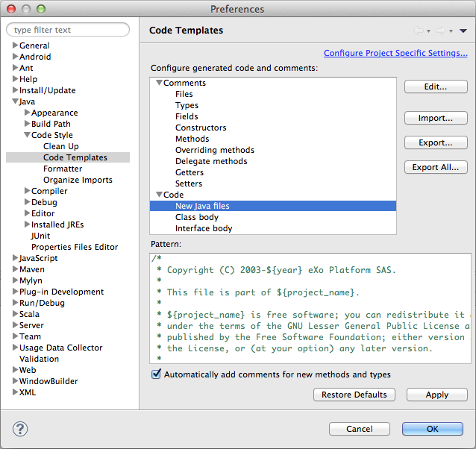Image resolution: width=476 pixels, height=449 pixels.
Task: Open back history dropdown arrow
Action: [428, 31]
